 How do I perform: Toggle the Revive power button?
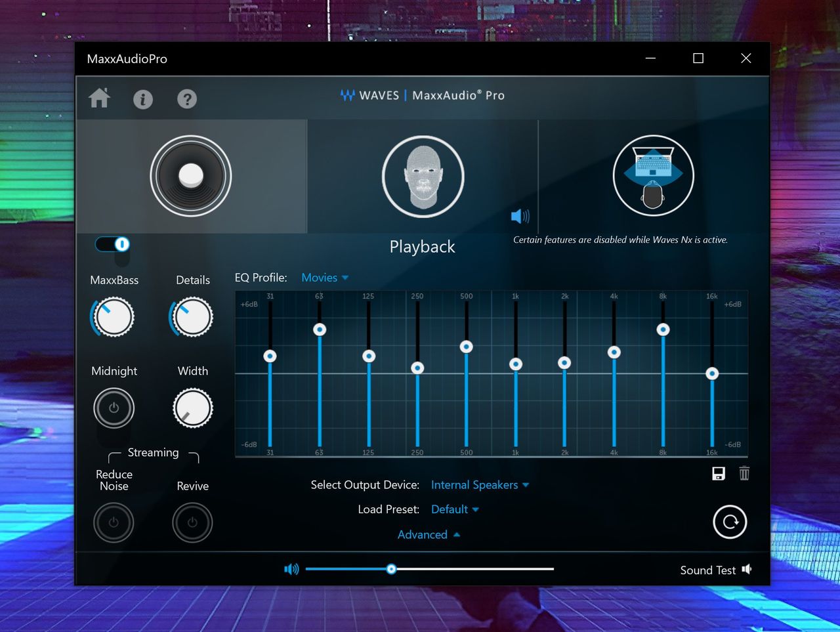coord(192,522)
